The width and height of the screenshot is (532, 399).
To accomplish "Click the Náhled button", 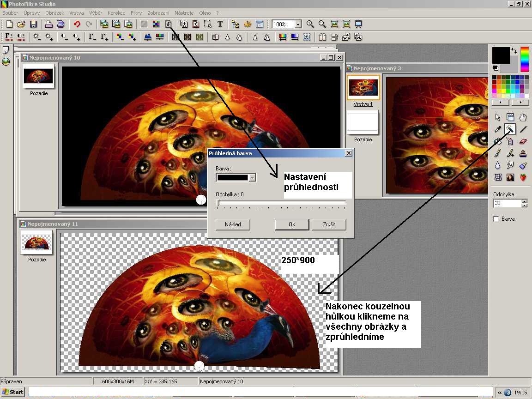I will pyautogui.click(x=233, y=224).
